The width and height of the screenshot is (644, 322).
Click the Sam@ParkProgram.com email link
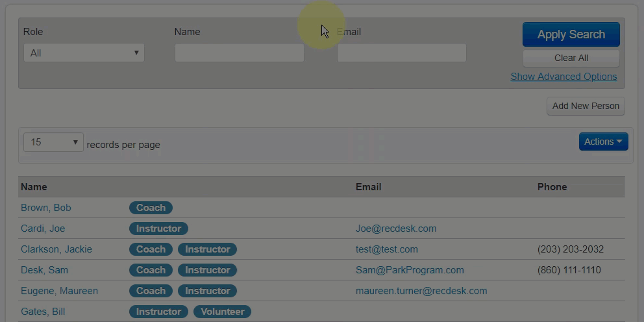coord(410,270)
